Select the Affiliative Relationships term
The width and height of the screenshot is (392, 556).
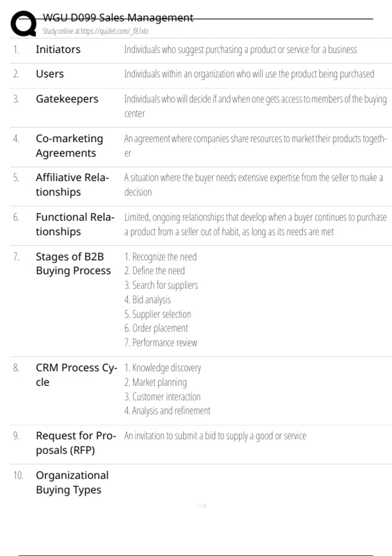click(72, 184)
